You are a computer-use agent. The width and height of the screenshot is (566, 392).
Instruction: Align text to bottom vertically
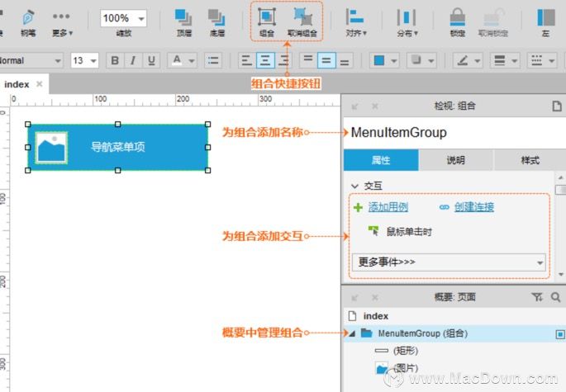pyautogui.click(x=345, y=60)
